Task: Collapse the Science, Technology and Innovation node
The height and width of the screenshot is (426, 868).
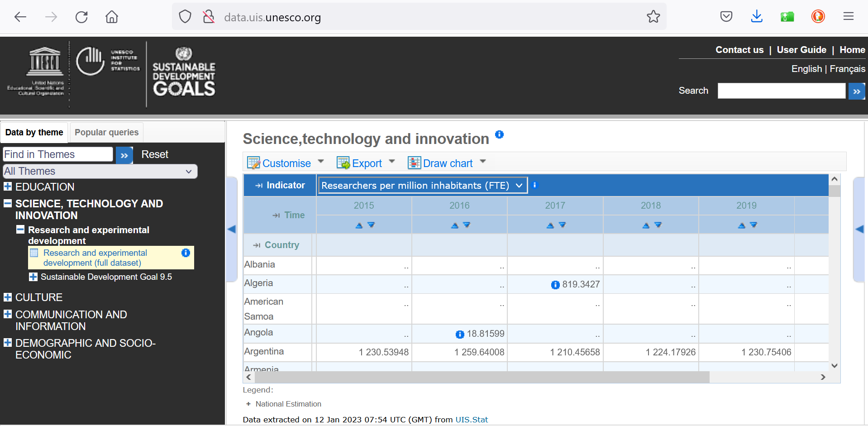Action: (x=8, y=204)
